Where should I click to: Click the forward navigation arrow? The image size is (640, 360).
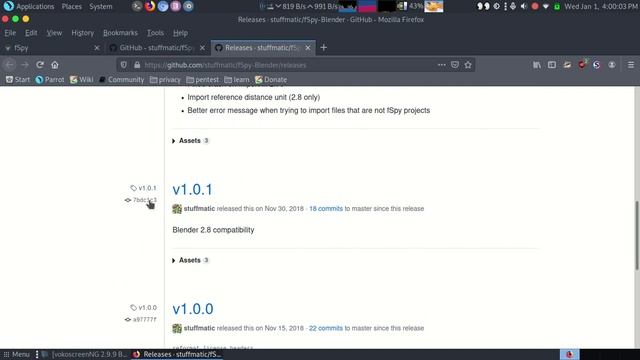[x=25, y=65]
